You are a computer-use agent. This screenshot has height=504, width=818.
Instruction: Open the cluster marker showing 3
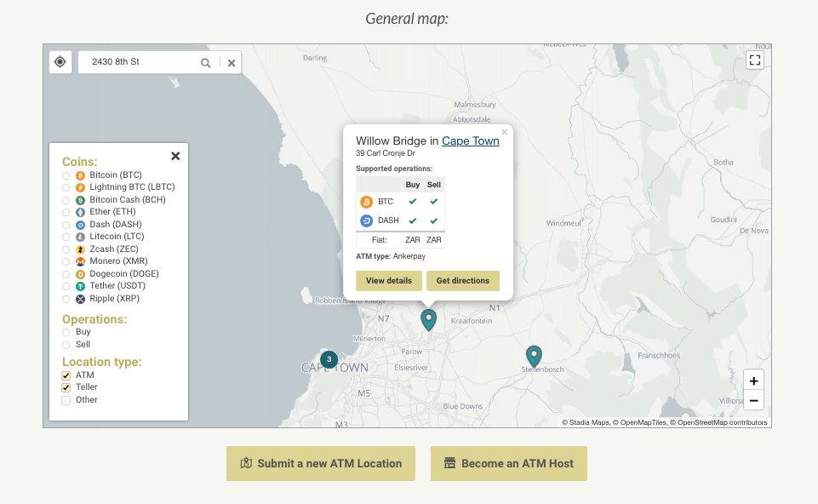point(329,359)
